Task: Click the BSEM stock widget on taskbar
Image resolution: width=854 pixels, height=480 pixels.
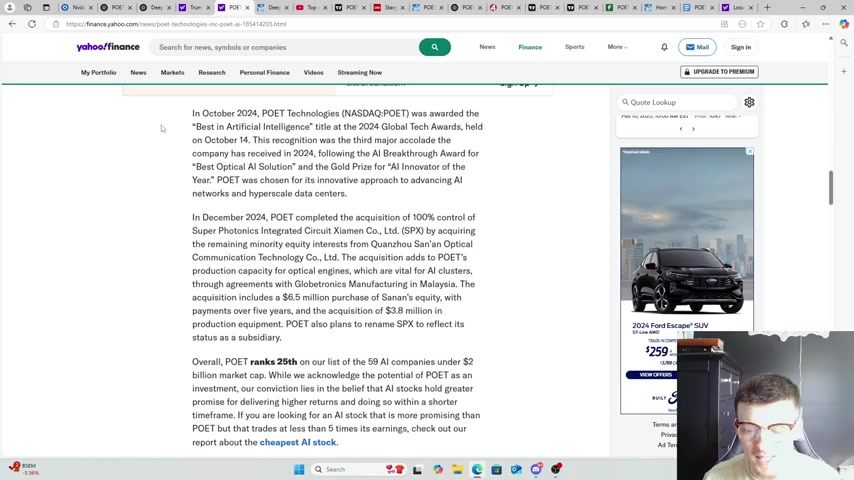Action: (x=24, y=469)
